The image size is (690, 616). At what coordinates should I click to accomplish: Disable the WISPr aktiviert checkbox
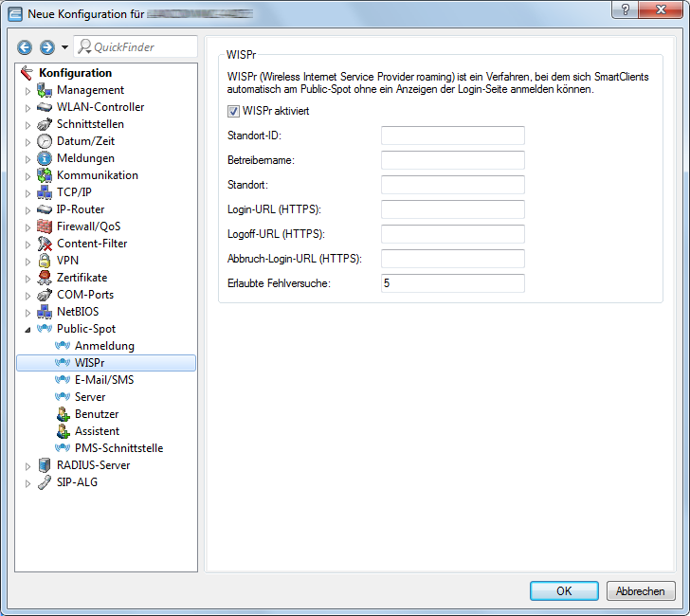234,111
